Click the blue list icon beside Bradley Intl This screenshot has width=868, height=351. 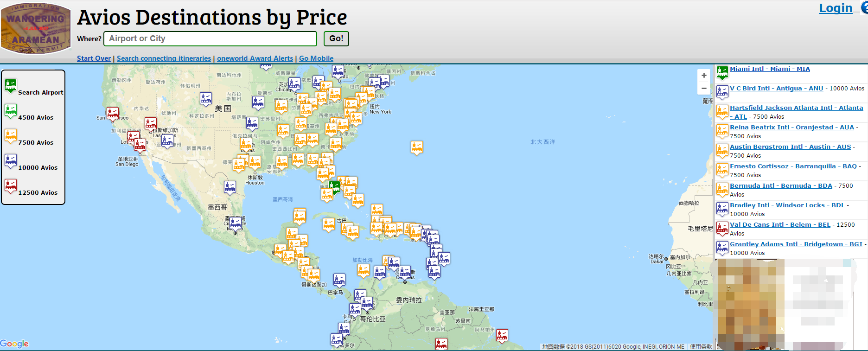(x=722, y=209)
